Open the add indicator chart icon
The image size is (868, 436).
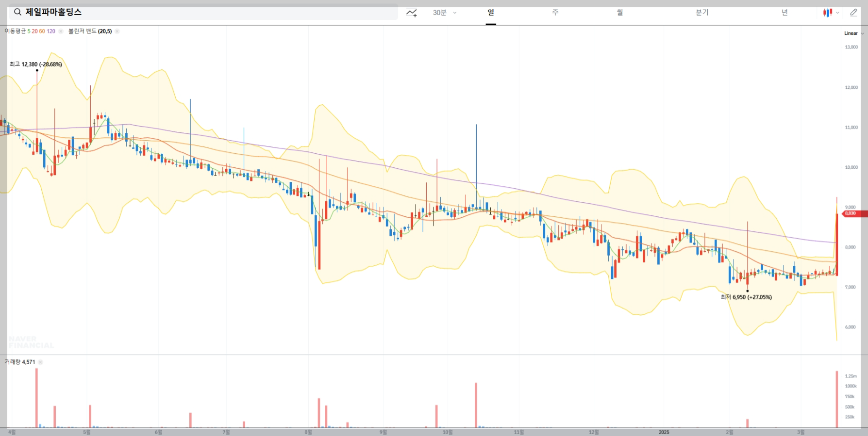[x=412, y=13]
